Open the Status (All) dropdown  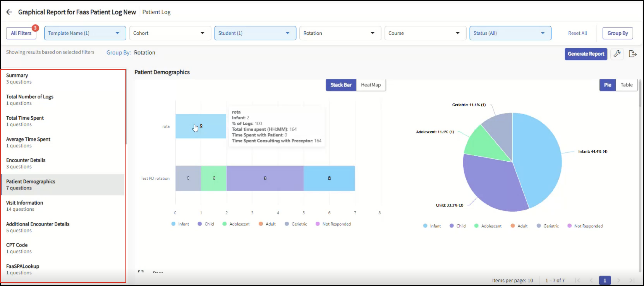click(x=510, y=33)
